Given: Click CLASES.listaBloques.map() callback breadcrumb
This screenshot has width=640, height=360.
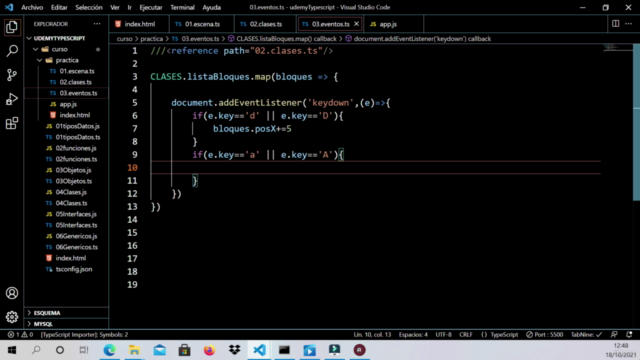Looking at the screenshot, I should pyautogui.click(x=282, y=39).
